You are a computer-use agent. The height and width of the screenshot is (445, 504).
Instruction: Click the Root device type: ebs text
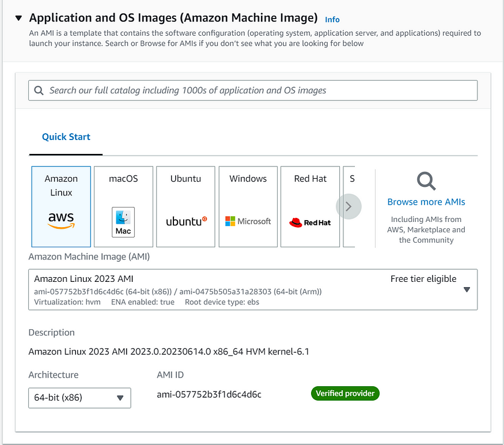click(x=222, y=302)
